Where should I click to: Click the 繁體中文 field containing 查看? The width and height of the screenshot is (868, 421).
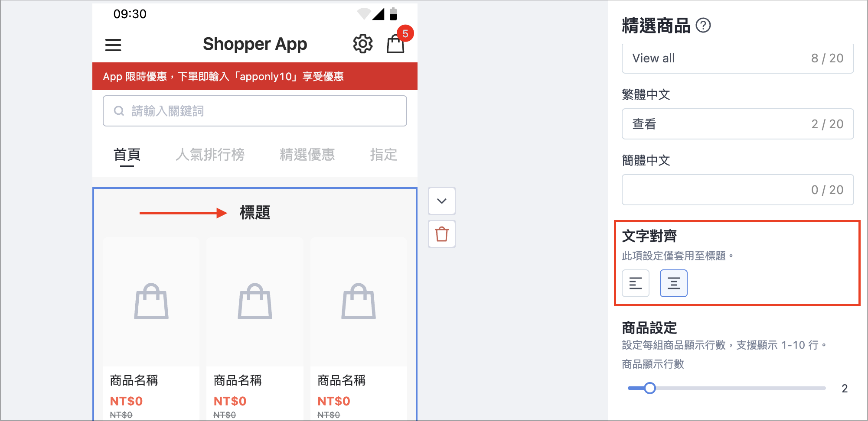tap(738, 124)
